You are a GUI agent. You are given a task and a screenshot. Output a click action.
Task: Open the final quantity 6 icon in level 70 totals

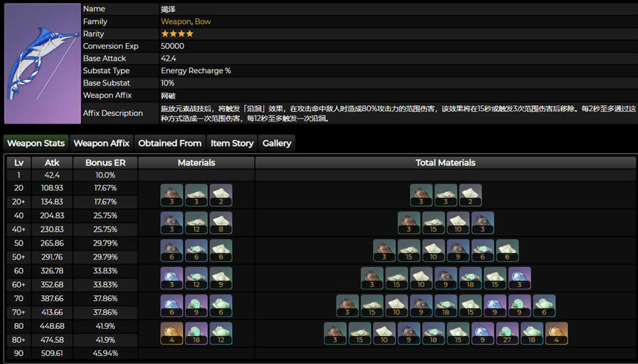[544, 306]
